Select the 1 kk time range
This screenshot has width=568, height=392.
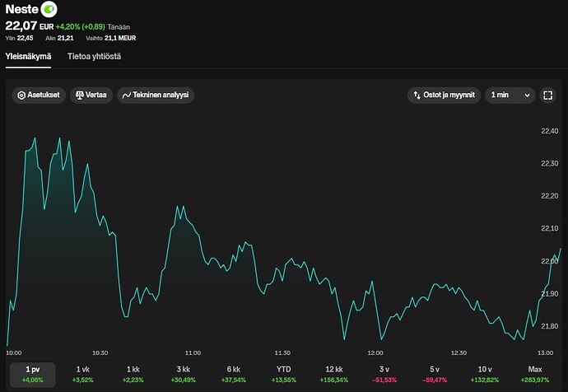coord(133,374)
